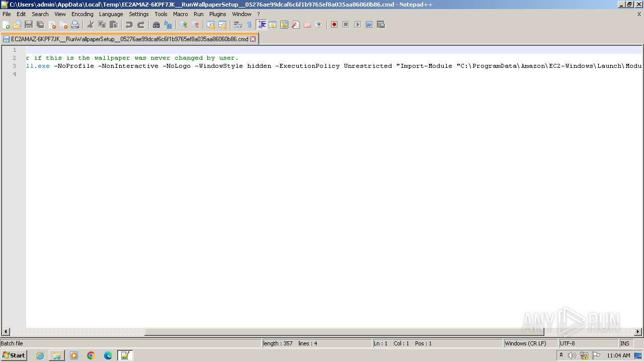The image size is (644, 362).
Task: Open the Edit menu
Action: (21, 14)
